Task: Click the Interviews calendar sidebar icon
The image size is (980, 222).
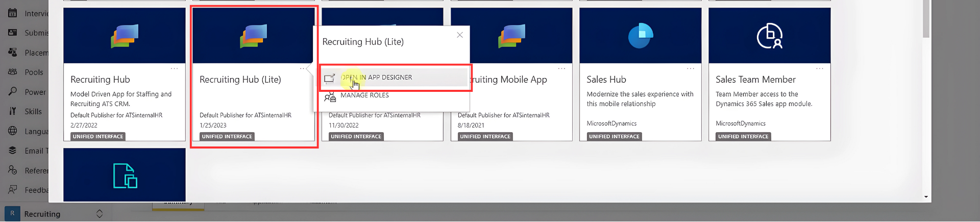Action: [13, 13]
